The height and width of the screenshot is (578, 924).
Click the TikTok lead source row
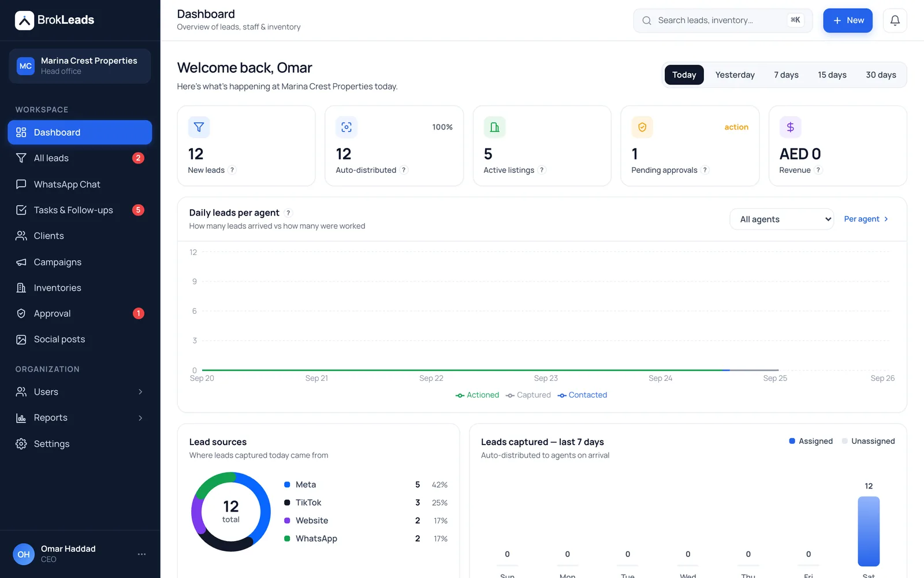pyautogui.click(x=366, y=503)
